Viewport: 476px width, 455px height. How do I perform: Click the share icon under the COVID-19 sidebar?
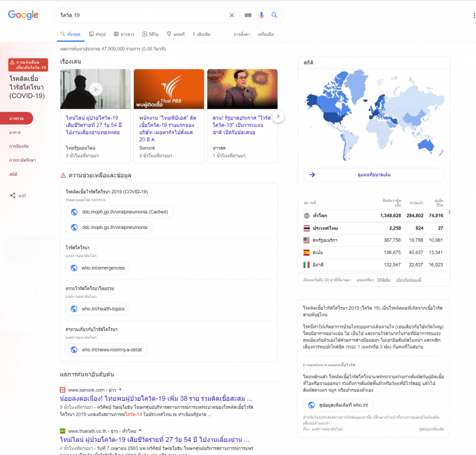point(14,195)
